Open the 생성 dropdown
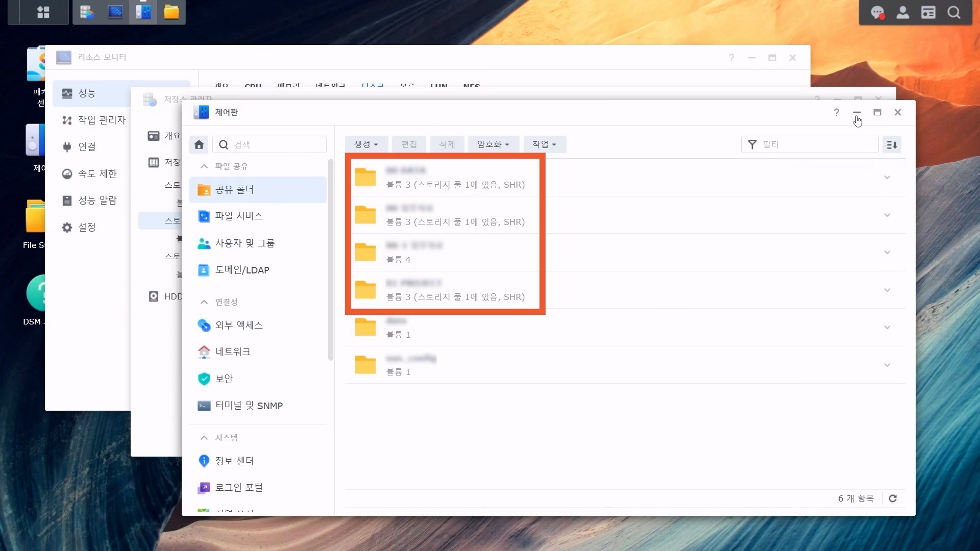Image resolution: width=980 pixels, height=551 pixels. [366, 144]
